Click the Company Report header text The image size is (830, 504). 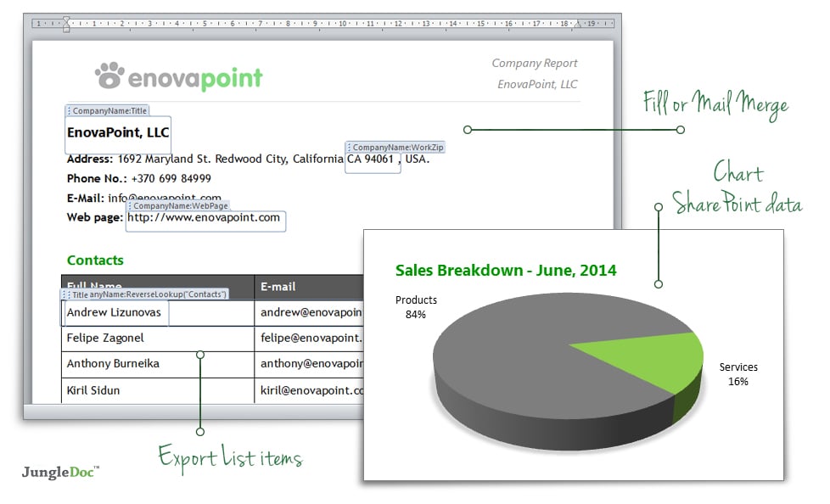535,64
